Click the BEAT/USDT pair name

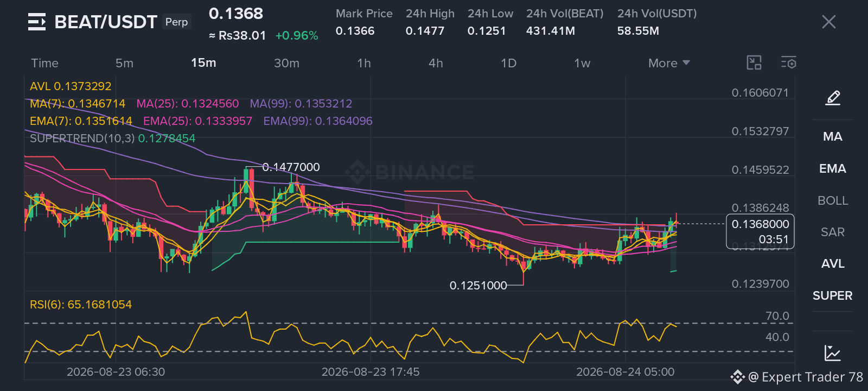[106, 22]
